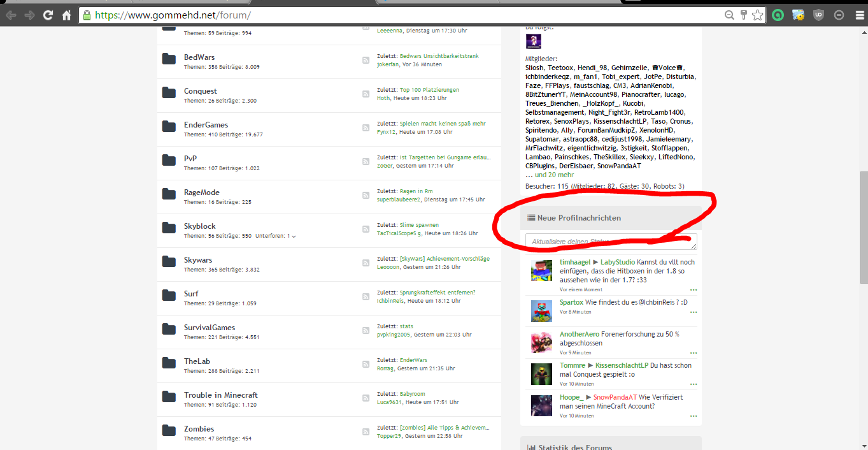
Task: Open the BedWars forum
Action: [x=199, y=57]
